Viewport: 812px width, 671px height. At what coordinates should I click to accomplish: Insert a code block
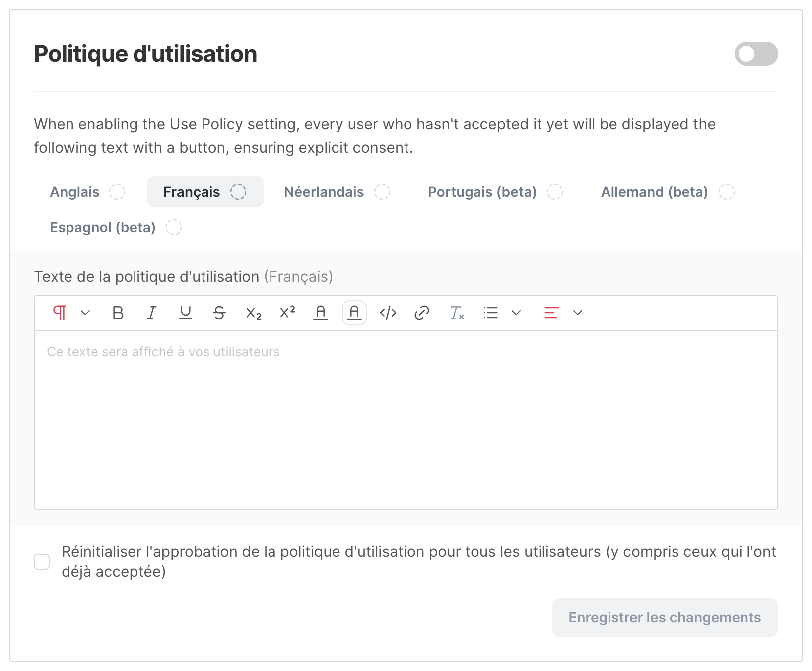[388, 313]
